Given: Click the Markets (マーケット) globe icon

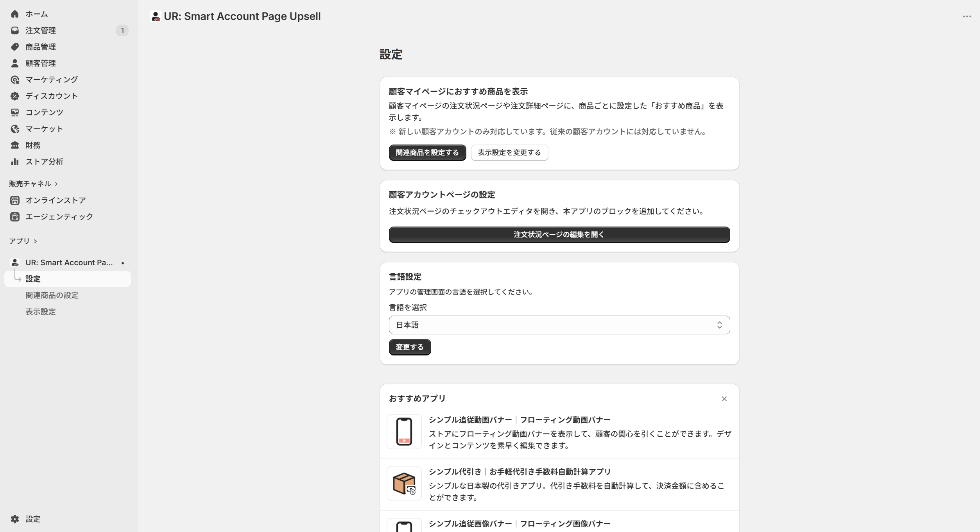Looking at the screenshot, I should [x=15, y=129].
